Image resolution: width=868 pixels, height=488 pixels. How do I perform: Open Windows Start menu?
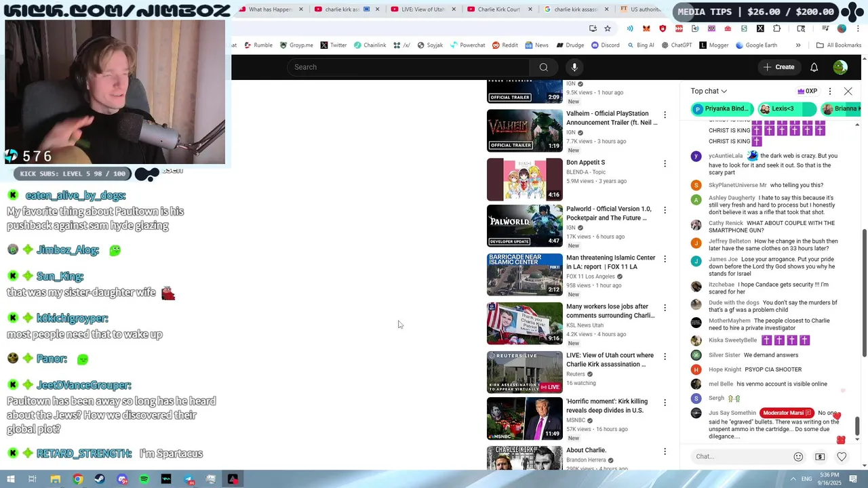(11, 479)
